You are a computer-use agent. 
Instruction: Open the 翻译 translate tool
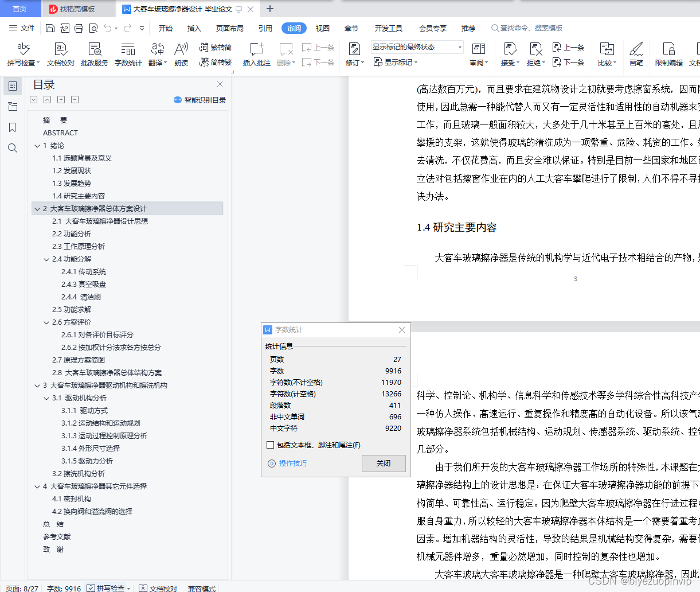158,54
